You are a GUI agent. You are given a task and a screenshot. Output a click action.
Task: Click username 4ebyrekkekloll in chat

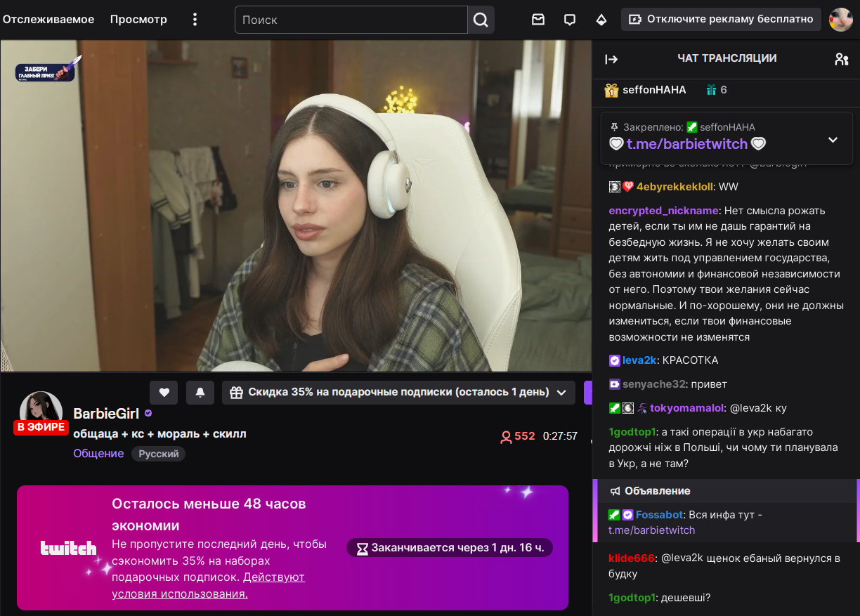(675, 187)
